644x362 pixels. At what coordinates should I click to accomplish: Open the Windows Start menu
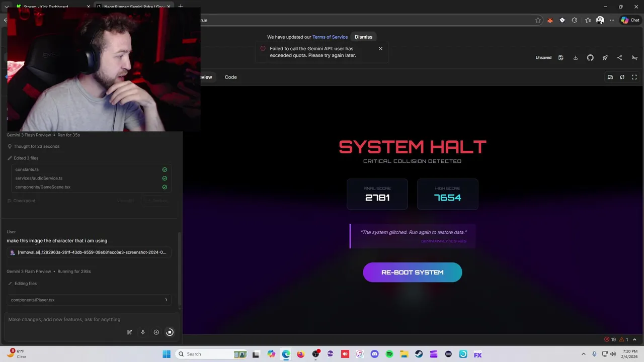(167, 354)
